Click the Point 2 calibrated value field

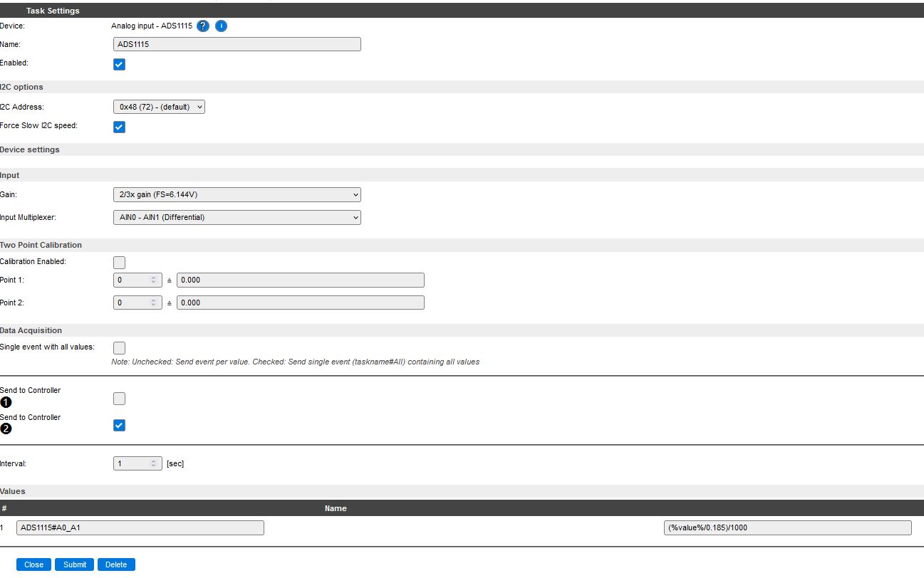[x=301, y=303]
